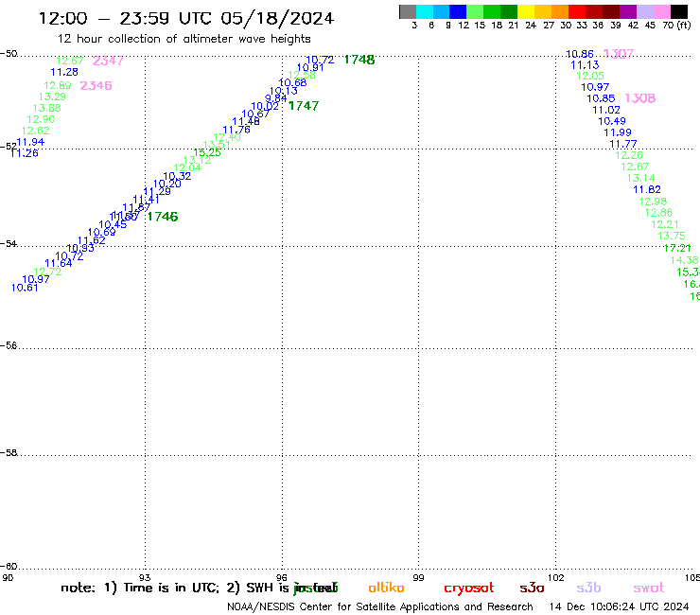Click the pink track label '2347'

(108, 61)
